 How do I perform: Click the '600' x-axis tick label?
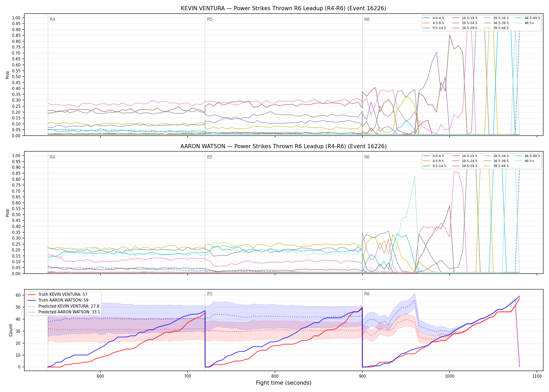100,376
